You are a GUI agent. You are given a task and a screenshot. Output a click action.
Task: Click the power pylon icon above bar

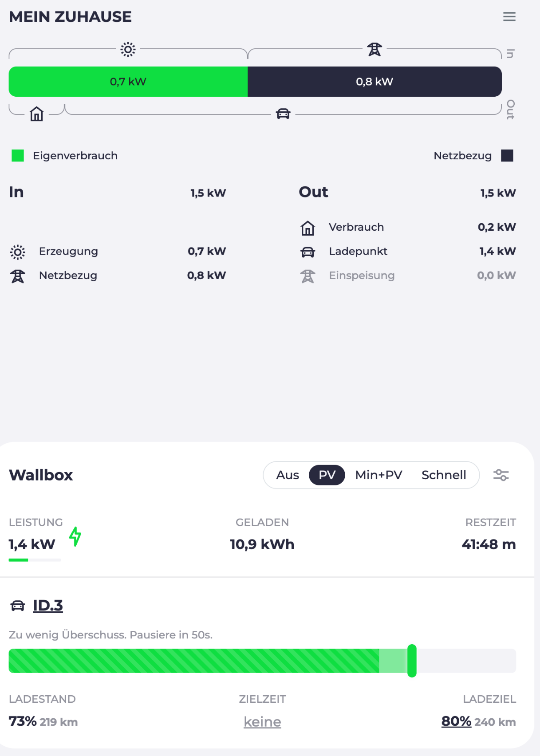point(374,49)
